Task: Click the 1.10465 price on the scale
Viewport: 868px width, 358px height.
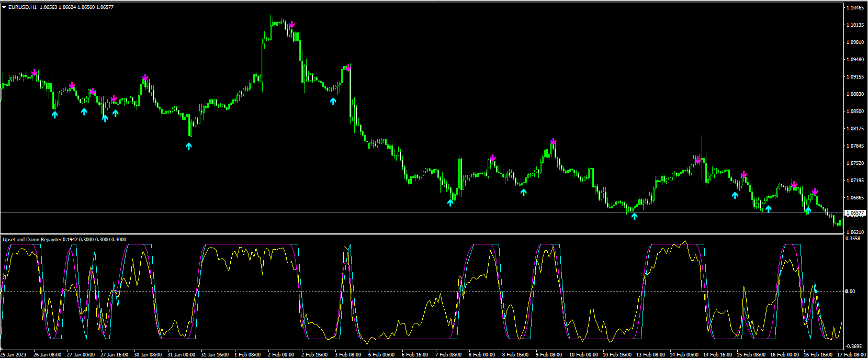Action: 855,8
